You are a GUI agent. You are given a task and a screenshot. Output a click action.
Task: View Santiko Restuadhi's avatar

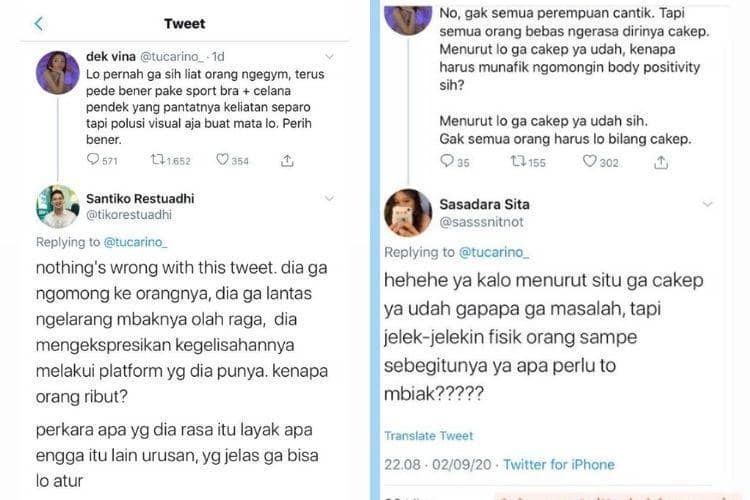tap(57, 207)
